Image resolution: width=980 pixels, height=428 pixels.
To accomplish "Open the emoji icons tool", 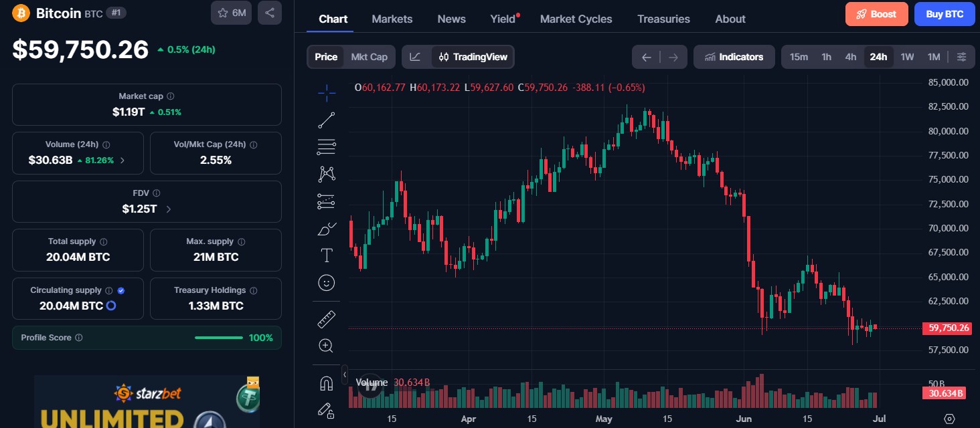I will point(327,283).
